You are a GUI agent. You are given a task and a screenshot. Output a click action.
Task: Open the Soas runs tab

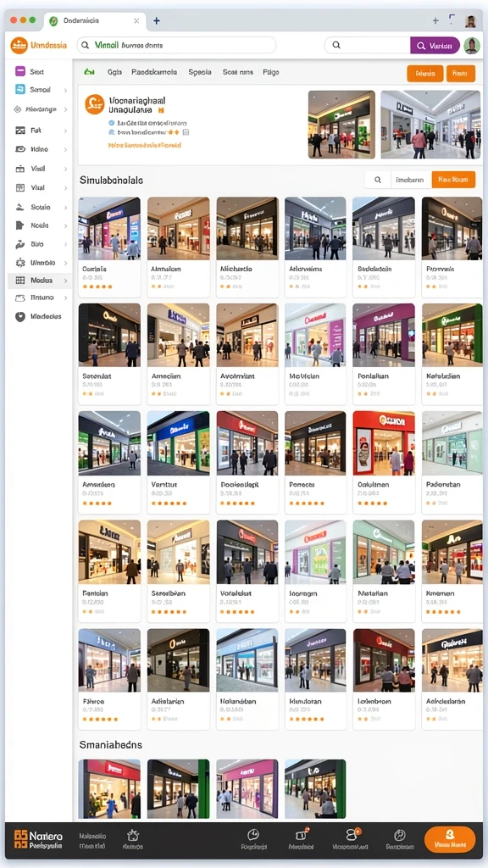click(238, 72)
